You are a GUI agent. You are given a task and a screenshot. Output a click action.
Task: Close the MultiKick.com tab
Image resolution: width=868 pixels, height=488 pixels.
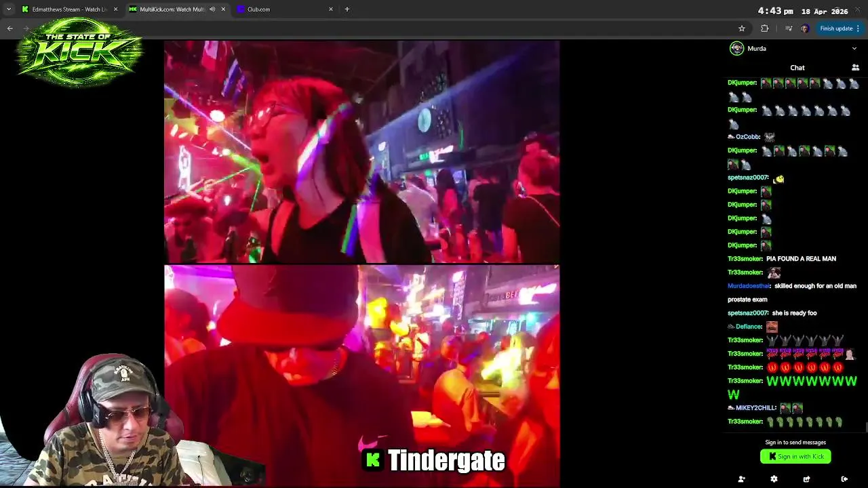pos(223,9)
